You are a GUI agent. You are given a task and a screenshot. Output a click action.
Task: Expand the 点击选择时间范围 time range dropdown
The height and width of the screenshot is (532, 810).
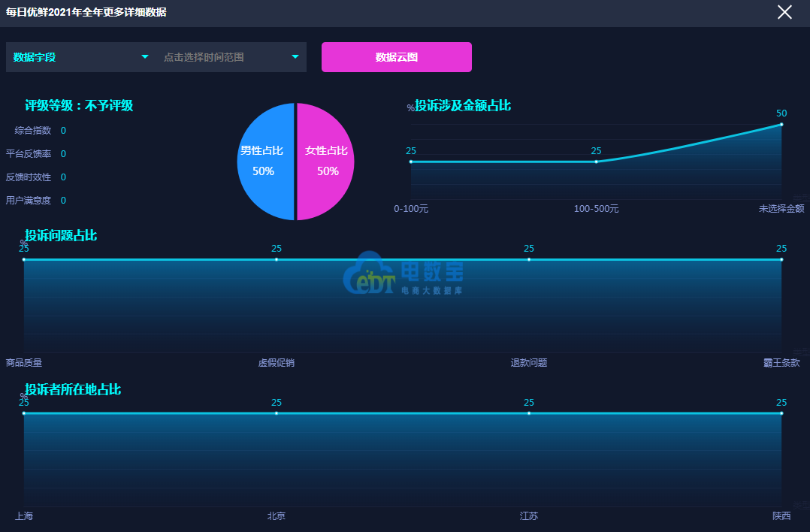click(x=231, y=57)
